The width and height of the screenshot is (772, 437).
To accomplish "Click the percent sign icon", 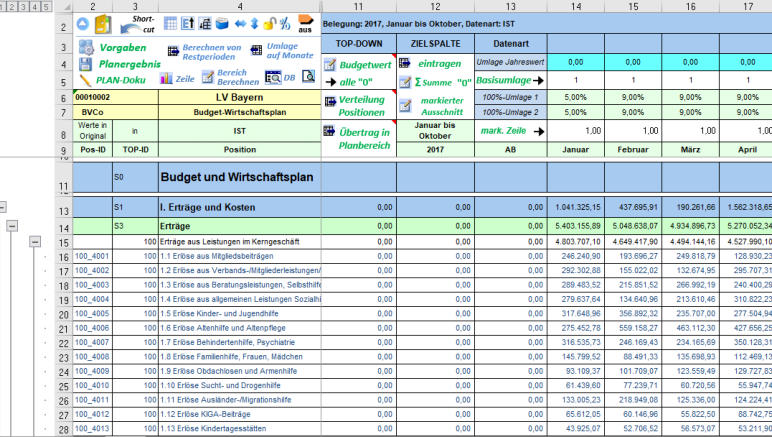I will click(x=285, y=24).
